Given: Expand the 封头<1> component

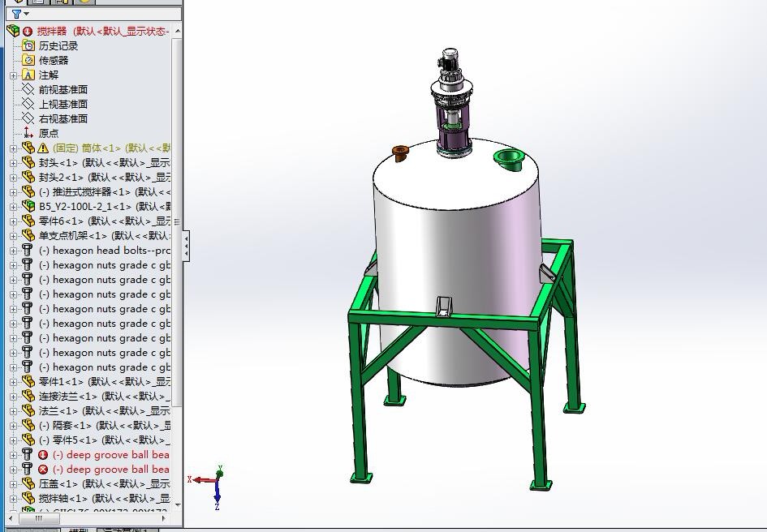Looking at the screenshot, I should (x=13, y=163).
